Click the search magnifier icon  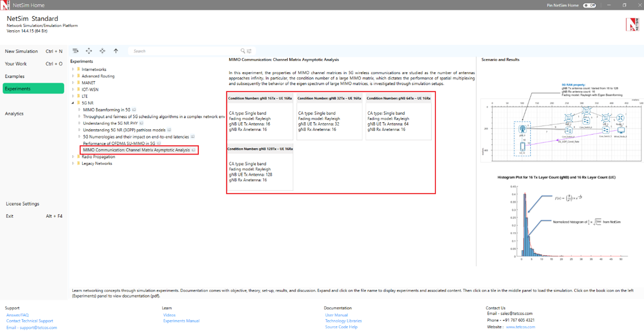243,51
